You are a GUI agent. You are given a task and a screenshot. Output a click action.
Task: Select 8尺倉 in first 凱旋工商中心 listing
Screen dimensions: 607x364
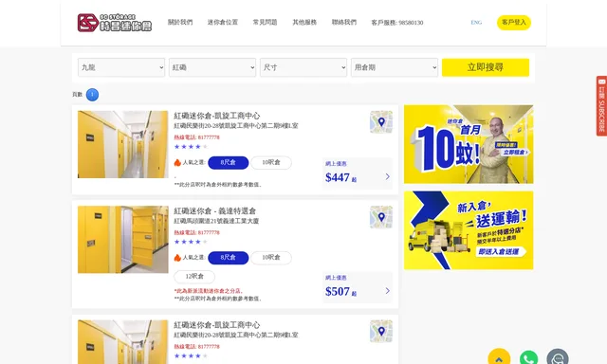(x=228, y=162)
